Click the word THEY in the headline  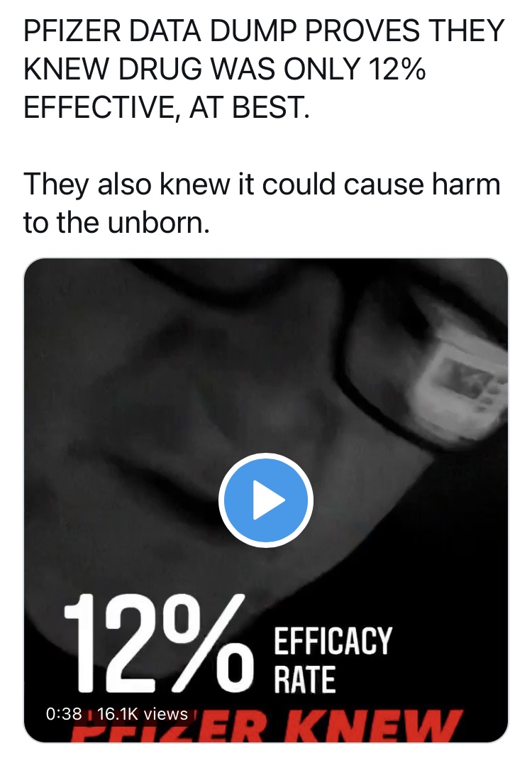coord(466,31)
